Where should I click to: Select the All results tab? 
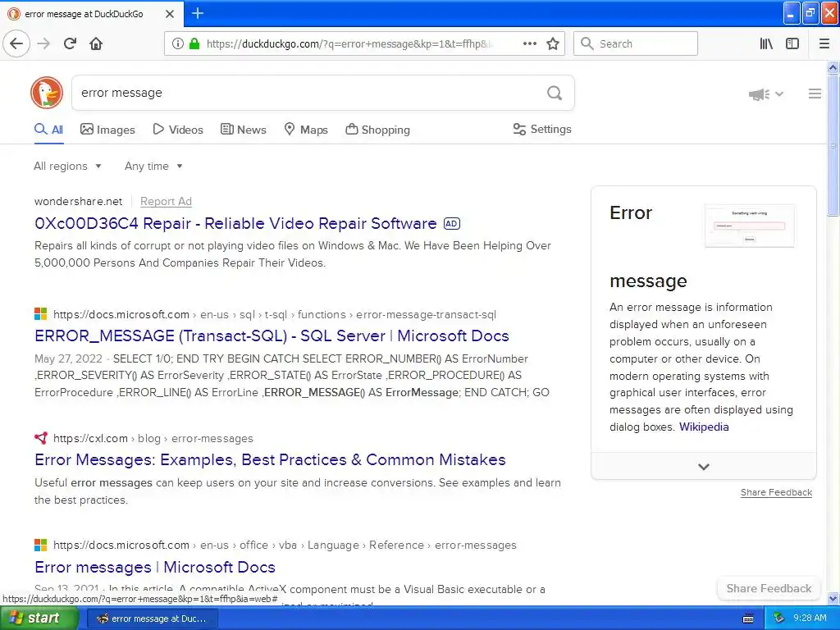(48, 130)
